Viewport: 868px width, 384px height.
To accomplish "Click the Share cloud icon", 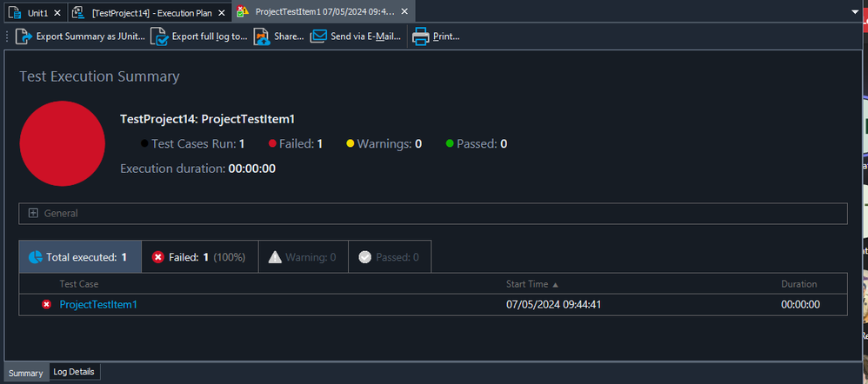I will tap(262, 36).
